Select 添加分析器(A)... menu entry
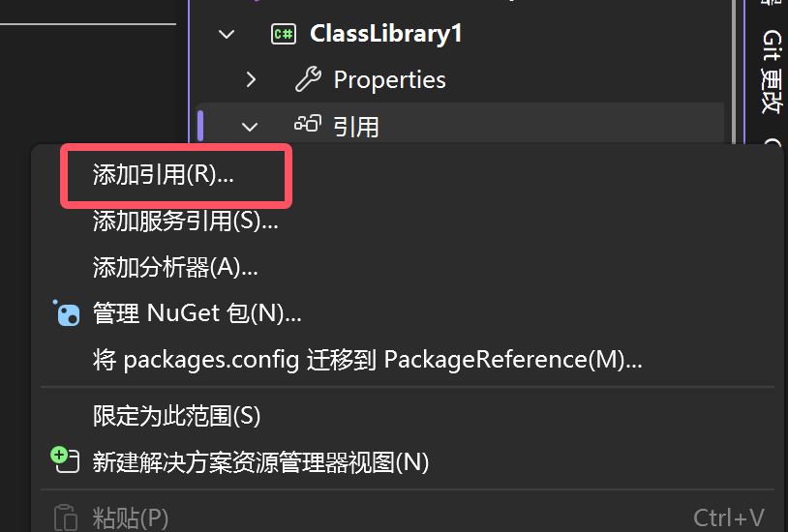The image size is (788, 532). (175, 267)
